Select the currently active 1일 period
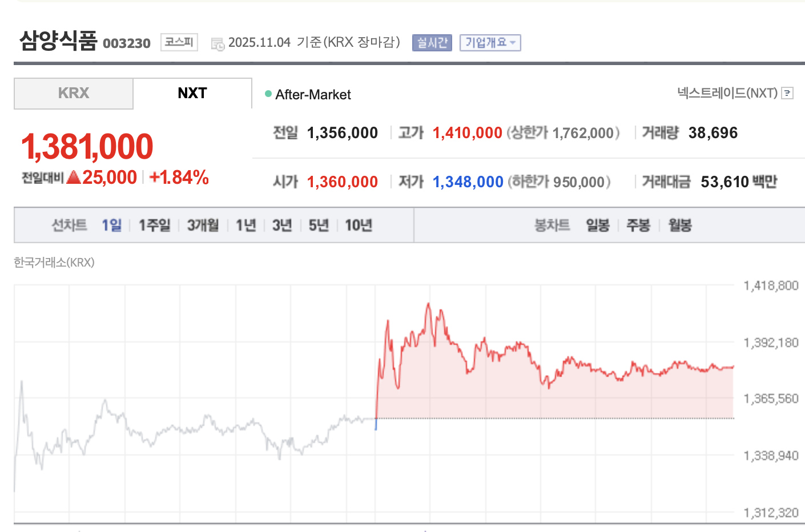Image resolution: width=805 pixels, height=532 pixels. (x=111, y=225)
